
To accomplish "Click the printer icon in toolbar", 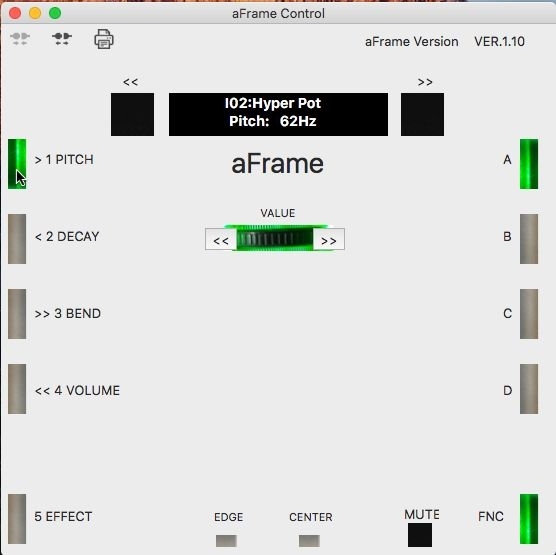I will (104, 39).
